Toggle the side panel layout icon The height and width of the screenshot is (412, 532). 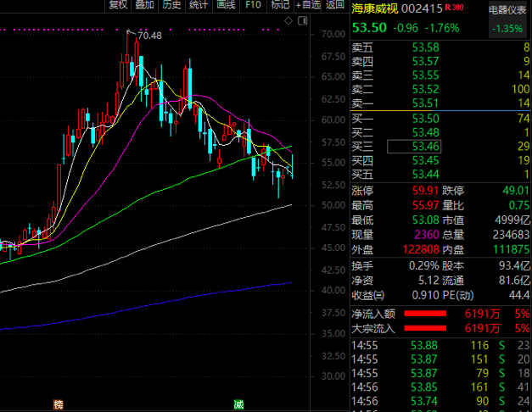[x=302, y=21]
